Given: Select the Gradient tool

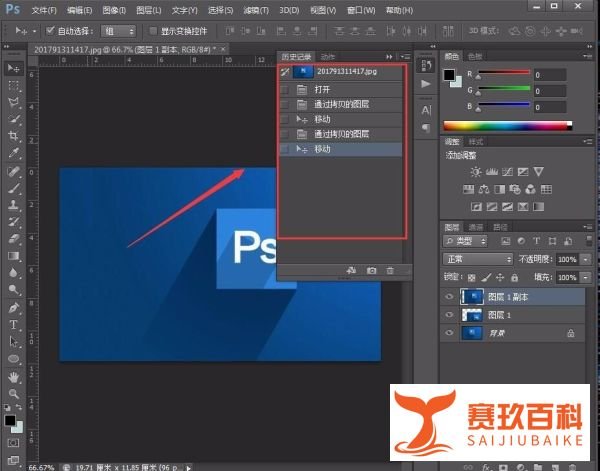Looking at the screenshot, I should 13,256.
